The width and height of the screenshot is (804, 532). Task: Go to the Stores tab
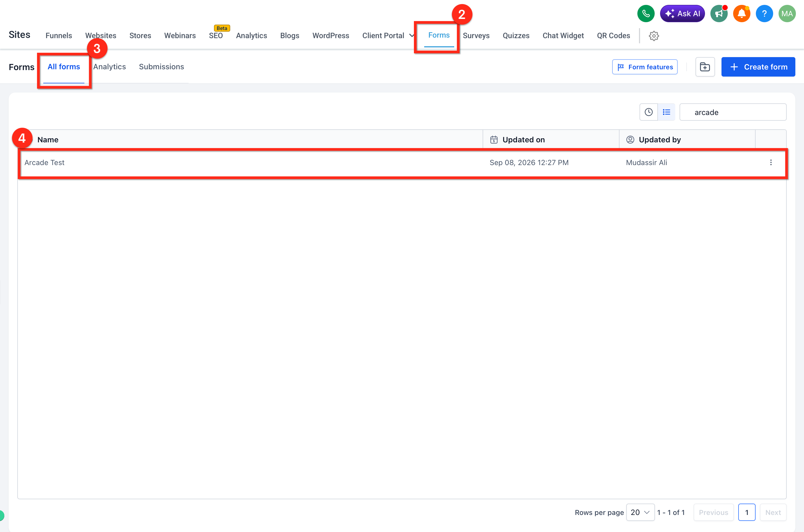pos(140,36)
